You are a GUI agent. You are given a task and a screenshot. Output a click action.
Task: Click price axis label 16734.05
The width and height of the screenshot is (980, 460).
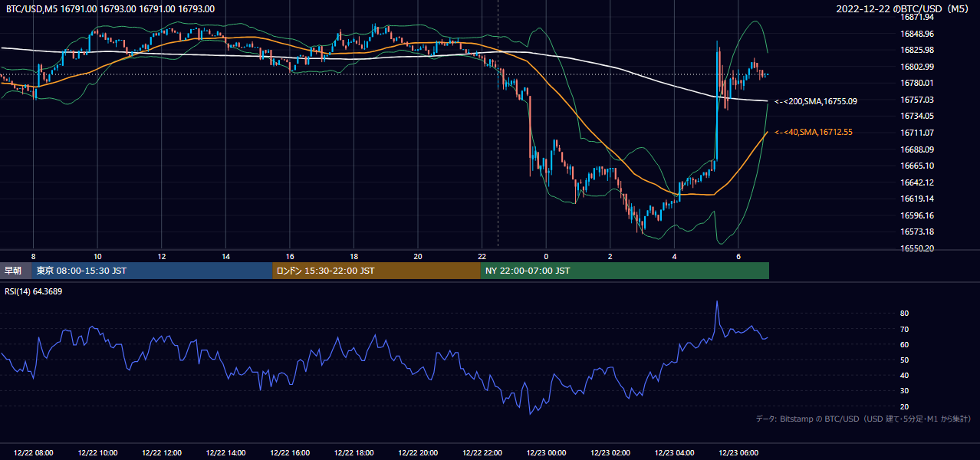click(x=917, y=116)
